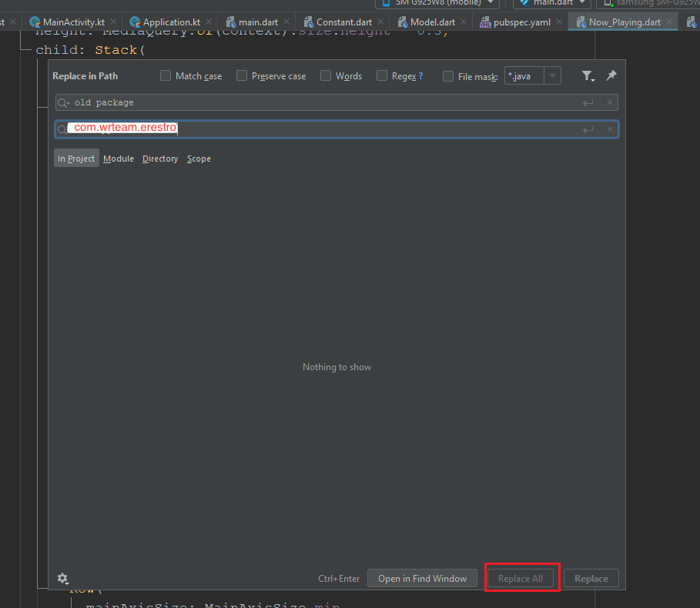Clear the 'old package' search field

(610, 102)
